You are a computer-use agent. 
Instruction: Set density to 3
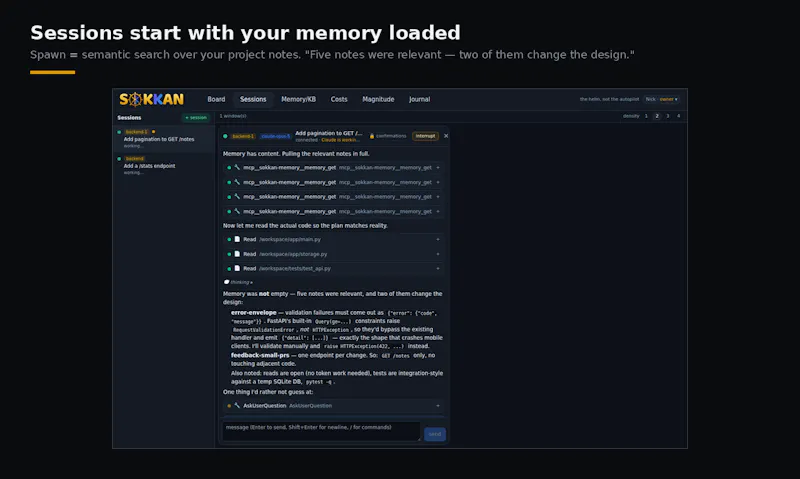click(x=667, y=116)
